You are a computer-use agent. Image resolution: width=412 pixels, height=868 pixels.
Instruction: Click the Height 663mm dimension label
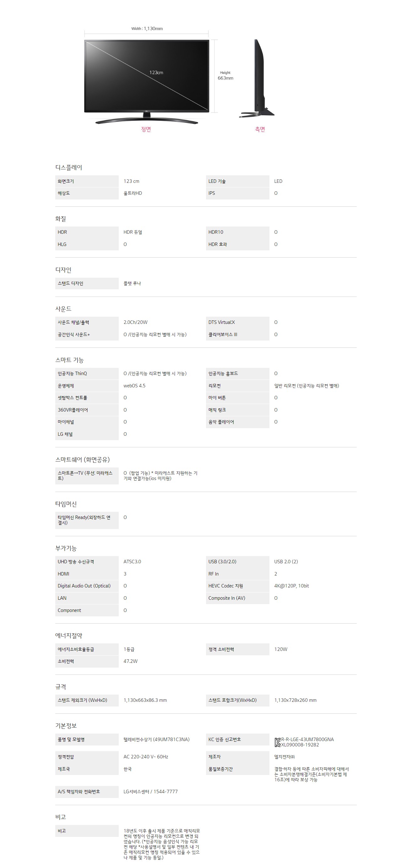pyautogui.click(x=225, y=75)
